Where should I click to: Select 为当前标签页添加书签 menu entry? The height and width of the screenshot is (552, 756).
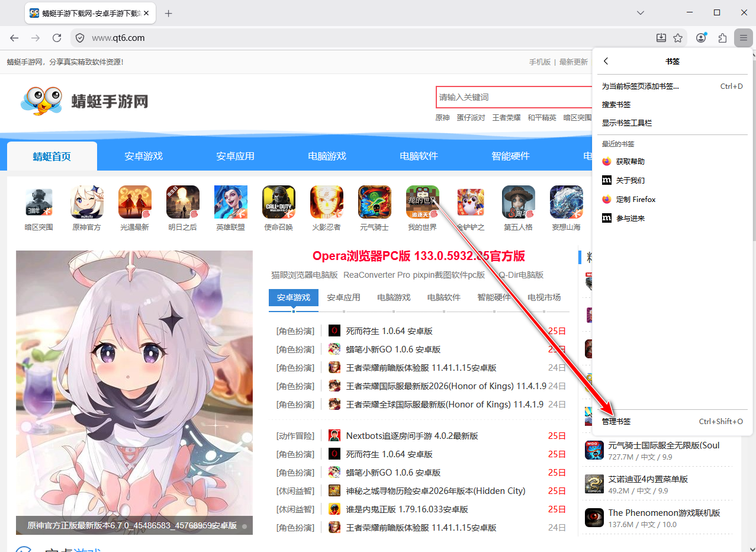(x=672, y=86)
